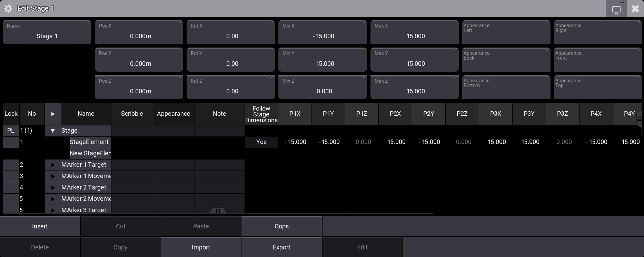Click the column header expand-all arrow

[53, 114]
